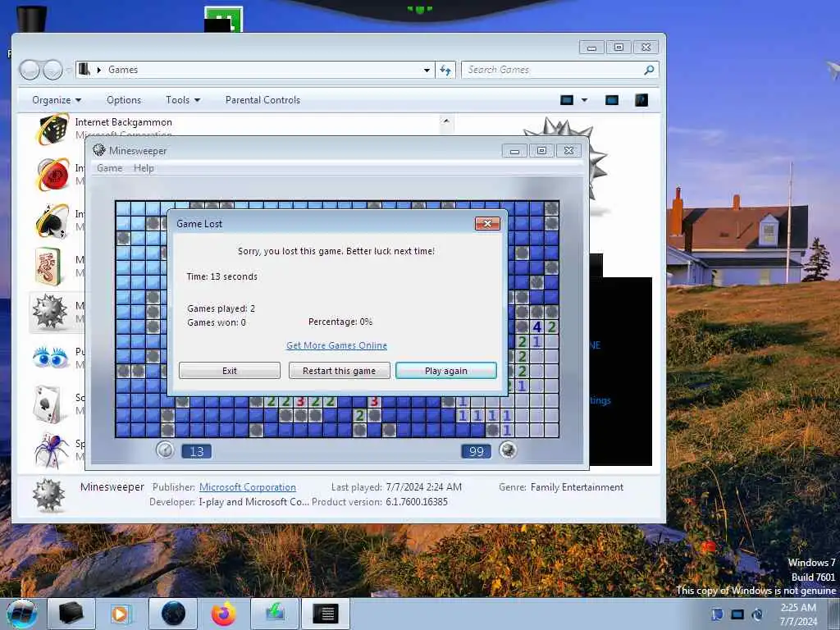Select Mahjong Titans game icon

(48, 267)
